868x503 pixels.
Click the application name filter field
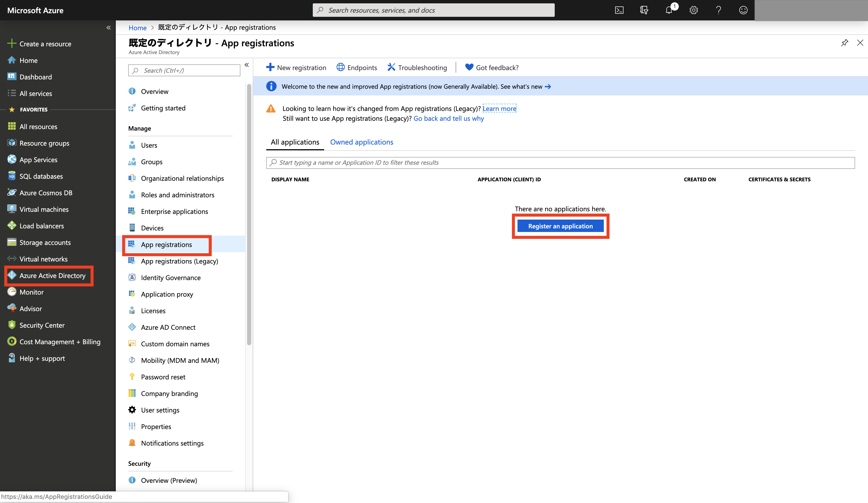point(560,163)
